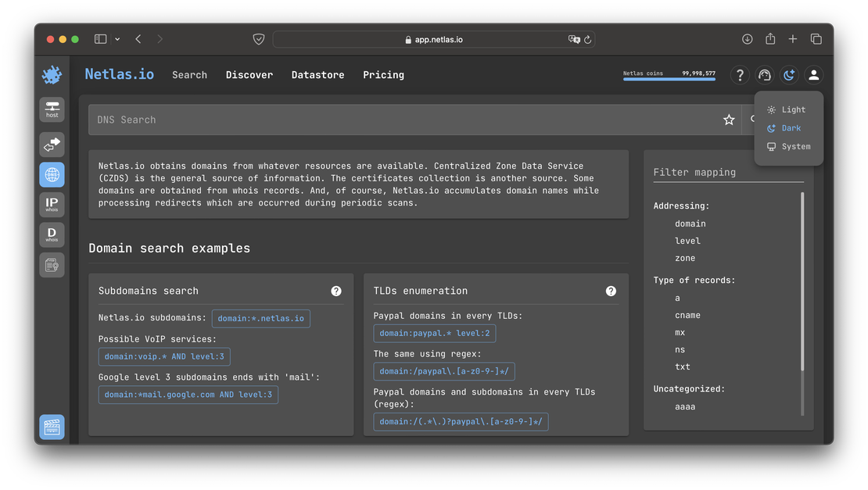Viewport: 868px width, 490px height.
Task: Choose the System theme option
Action: [788, 146]
